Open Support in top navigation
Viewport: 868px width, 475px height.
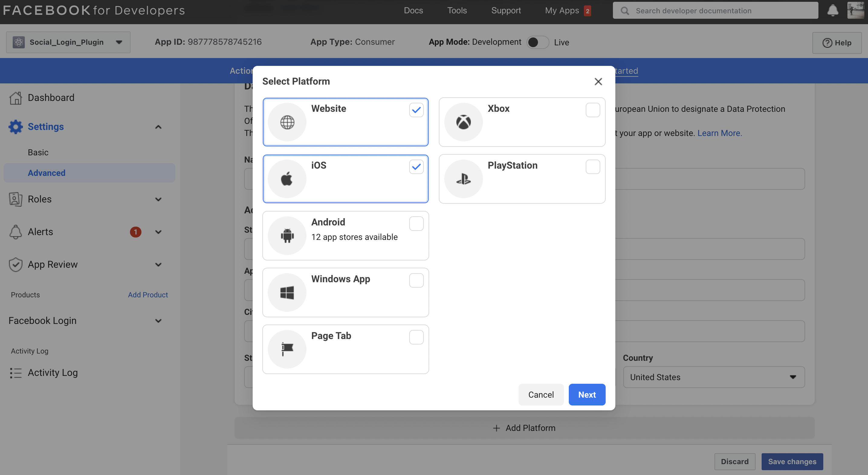(x=506, y=11)
